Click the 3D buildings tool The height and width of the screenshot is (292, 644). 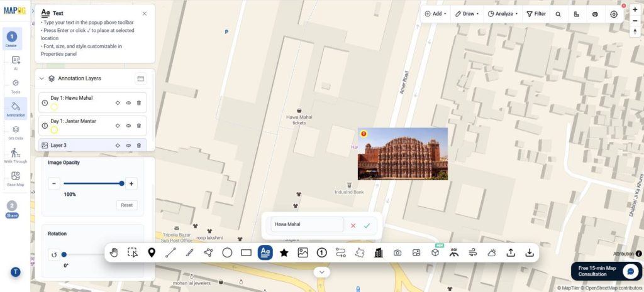tap(379, 252)
